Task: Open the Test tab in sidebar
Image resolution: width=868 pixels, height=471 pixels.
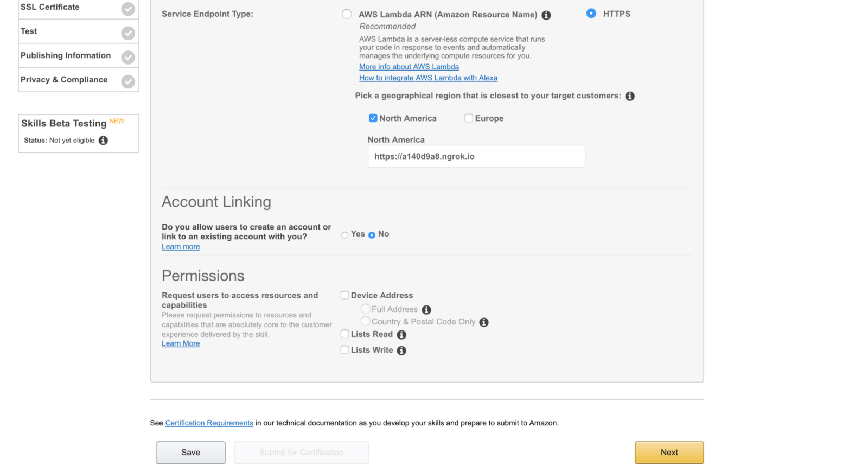Action: [x=29, y=31]
